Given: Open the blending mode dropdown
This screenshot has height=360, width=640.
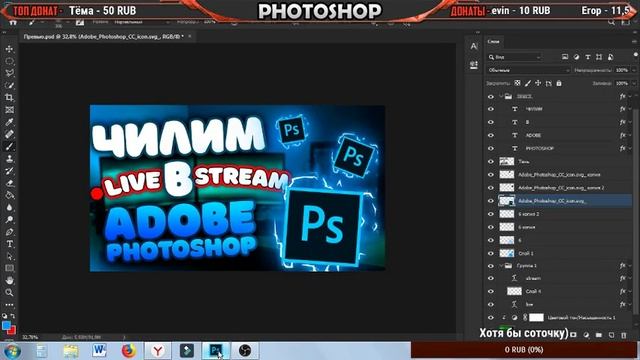Looking at the screenshot, I should [x=528, y=70].
